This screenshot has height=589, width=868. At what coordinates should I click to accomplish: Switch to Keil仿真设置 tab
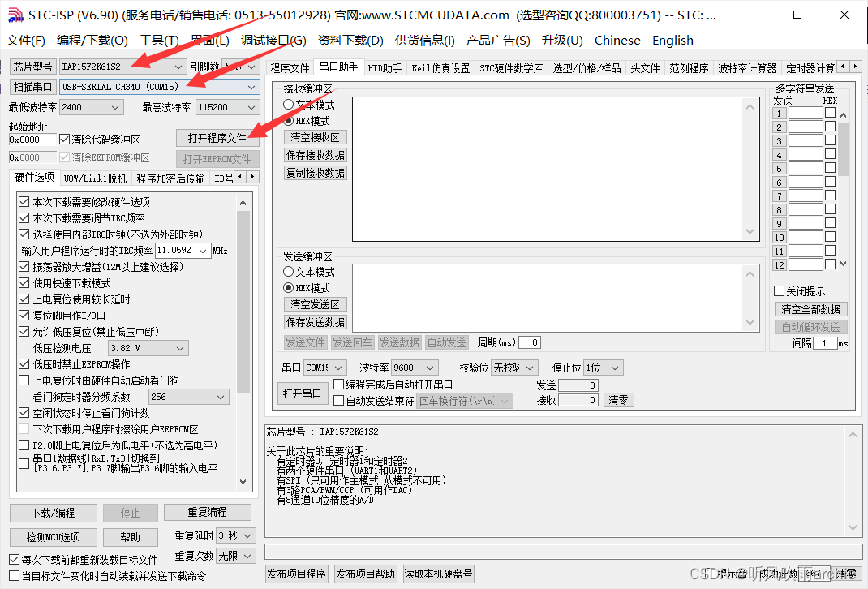pos(440,67)
